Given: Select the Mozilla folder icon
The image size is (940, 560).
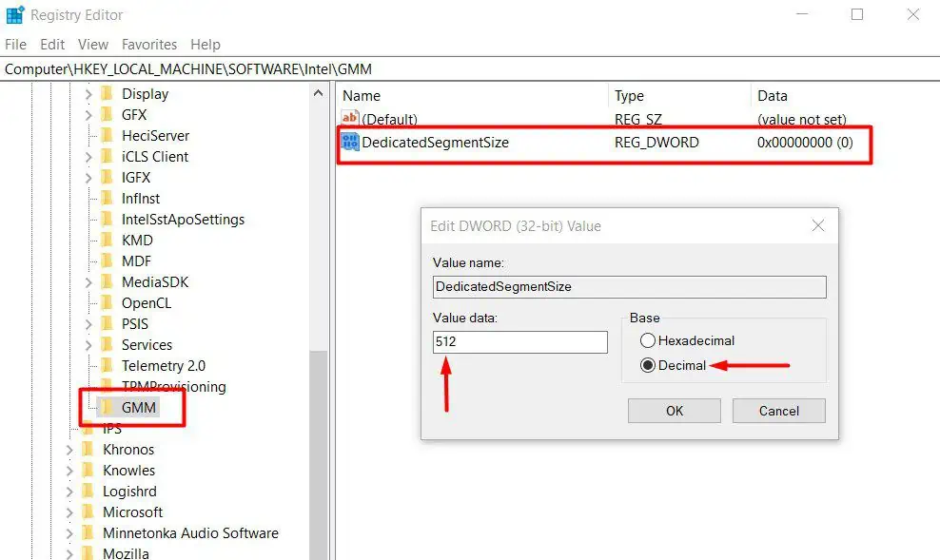Looking at the screenshot, I should point(88,553).
